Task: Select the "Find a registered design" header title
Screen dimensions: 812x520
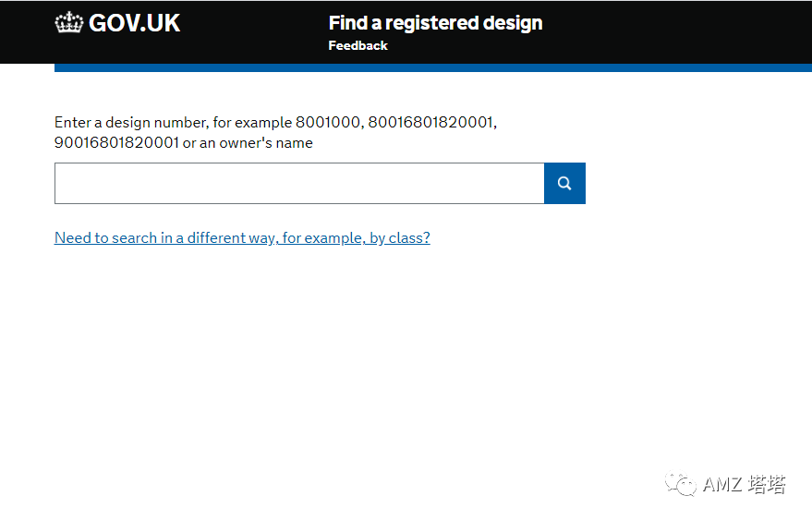Action: [435, 23]
